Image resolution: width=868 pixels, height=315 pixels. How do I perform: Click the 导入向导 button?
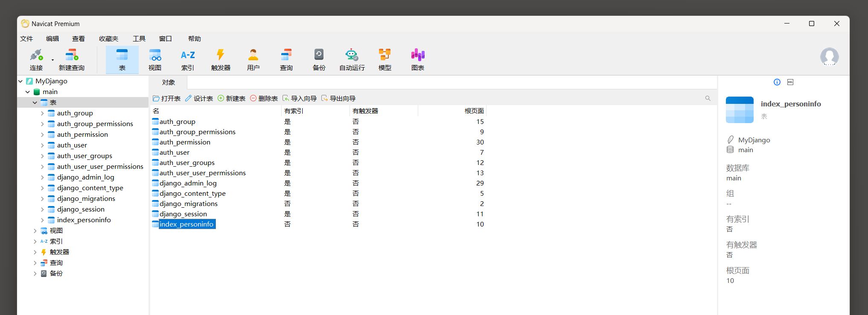point(300,99)
